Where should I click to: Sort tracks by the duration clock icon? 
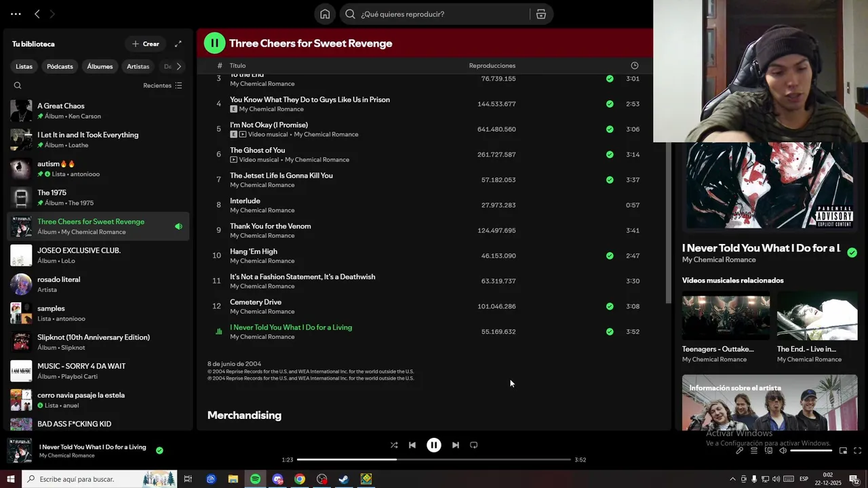click(635, 66)
